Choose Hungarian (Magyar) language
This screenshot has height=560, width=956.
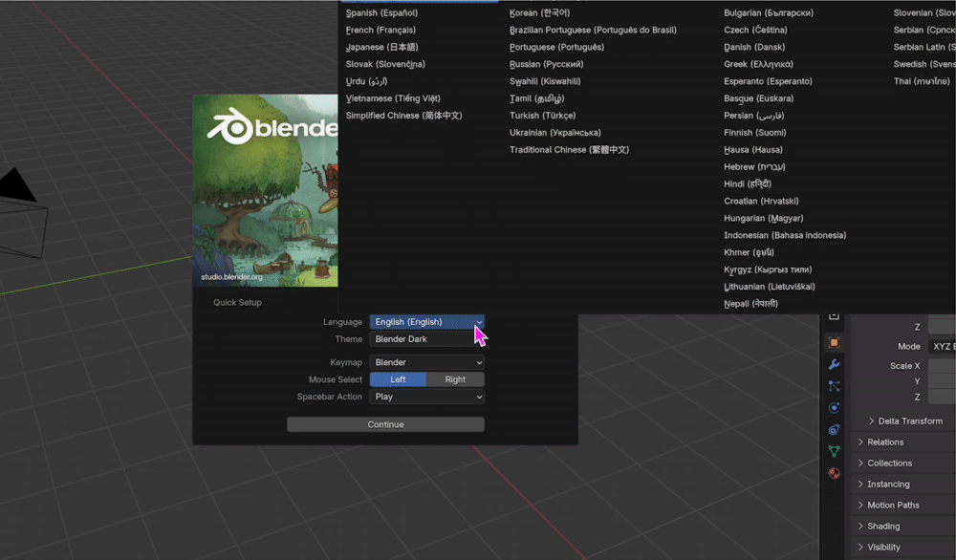coord(763,218)
